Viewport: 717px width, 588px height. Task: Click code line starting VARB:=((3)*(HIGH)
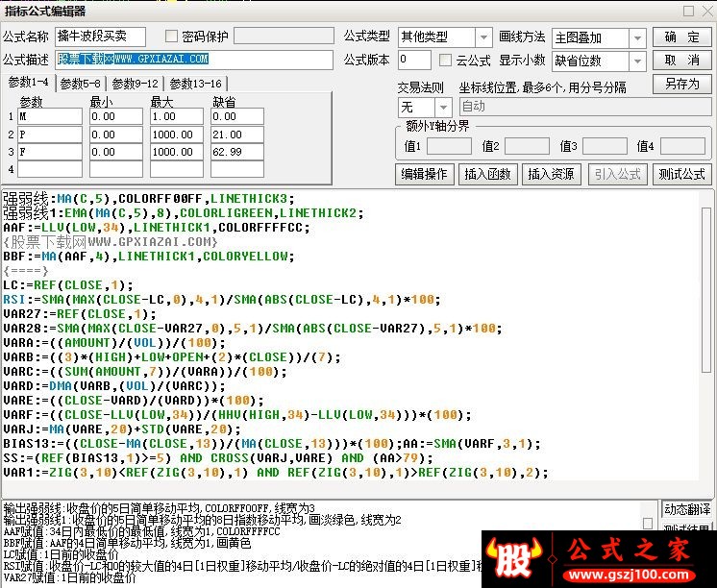(x=172, y=357)
